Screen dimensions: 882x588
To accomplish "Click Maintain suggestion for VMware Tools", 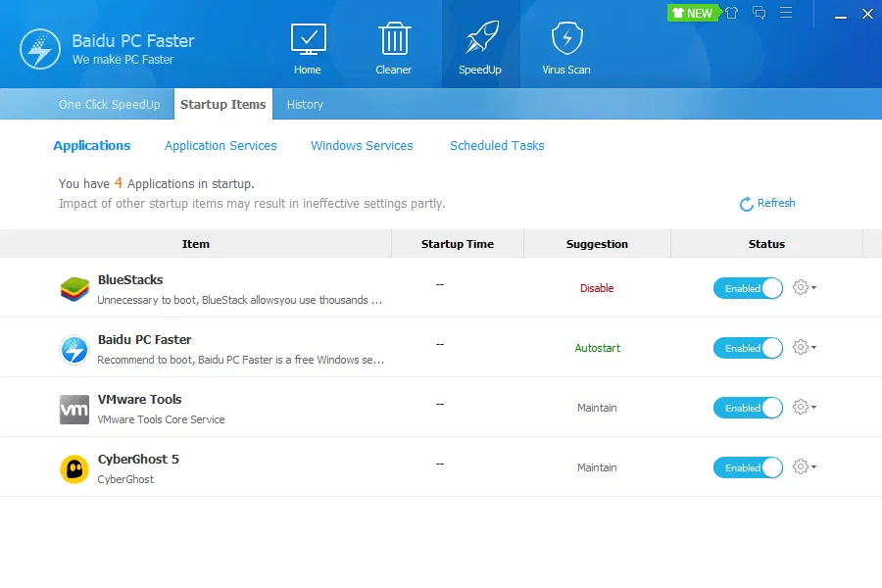I will pyautogui.click(x=597, y=408).
